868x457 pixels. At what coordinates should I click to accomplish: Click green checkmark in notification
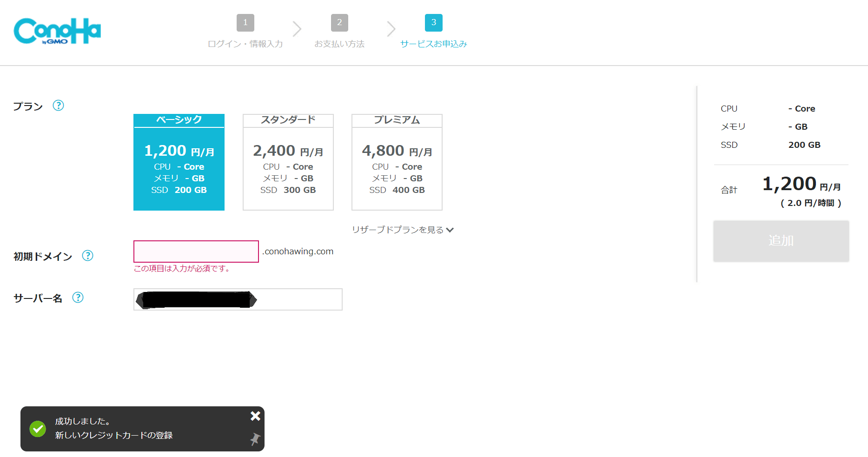[38, 429]
